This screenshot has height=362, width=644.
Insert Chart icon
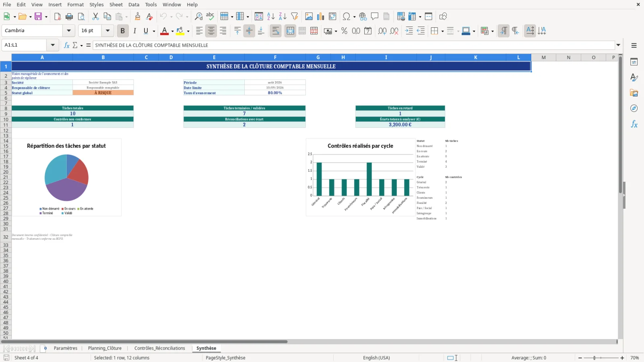point(320,16)
